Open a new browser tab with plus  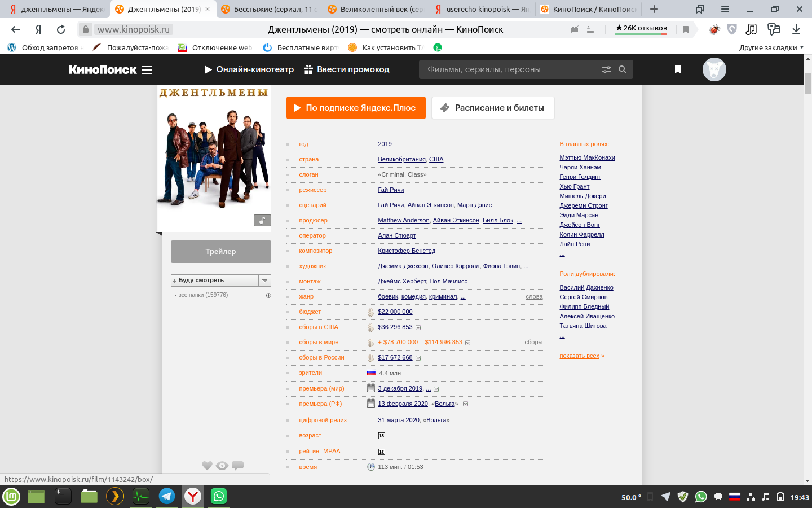[654, 9]
